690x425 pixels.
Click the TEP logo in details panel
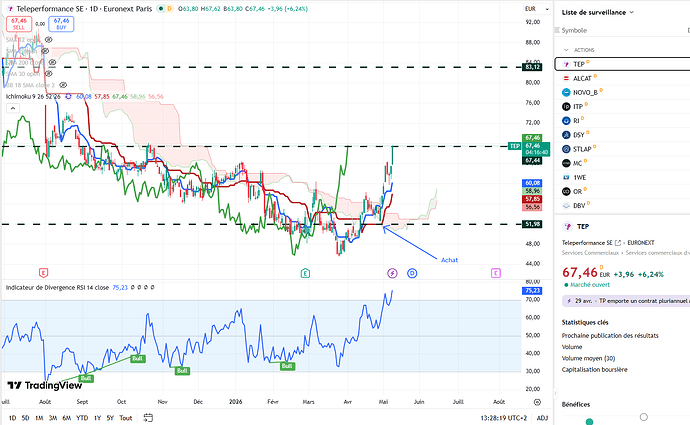click(x=567, y=227)
